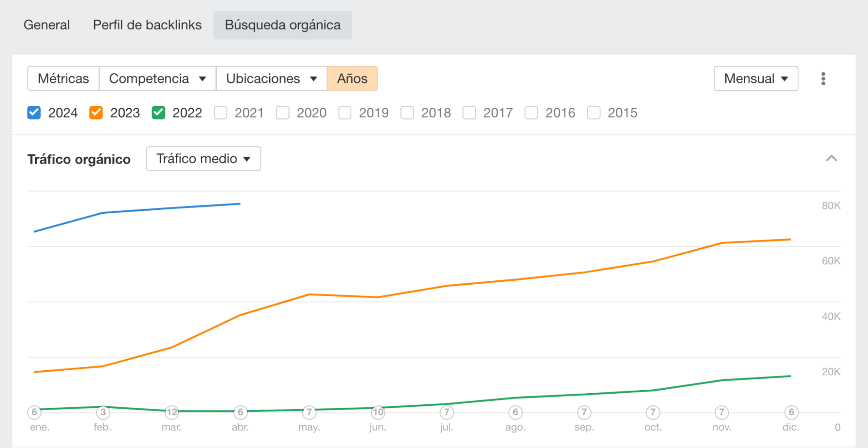The height and width of the screenshot is (448, 868).
Task: Click the circled 7 marker above nov.
Action: click(x=722, y=412)
